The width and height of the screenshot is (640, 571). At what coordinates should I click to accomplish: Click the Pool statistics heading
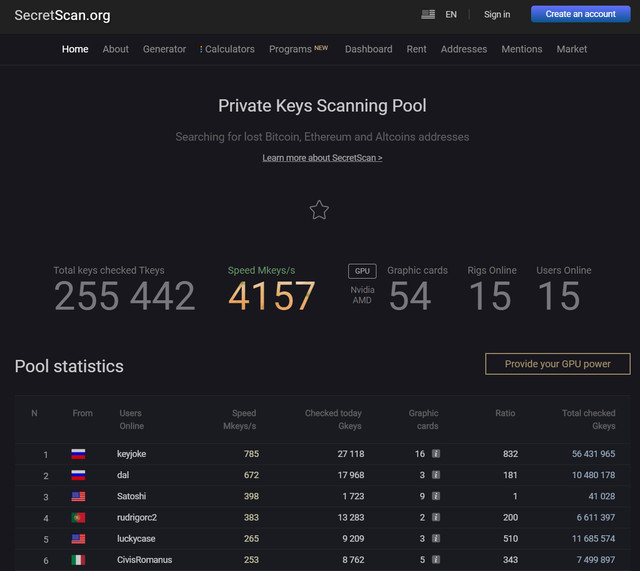[x=69, y=366]
